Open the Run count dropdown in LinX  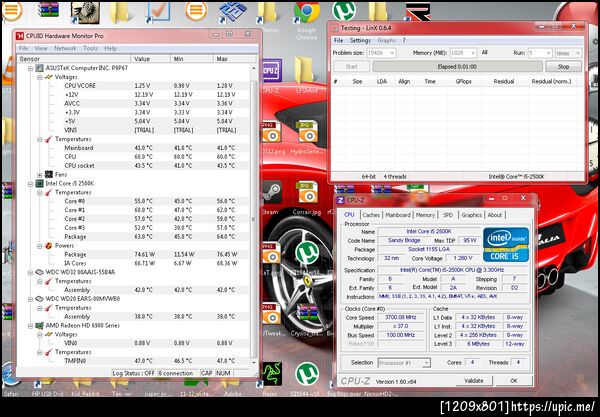[548, 53]
